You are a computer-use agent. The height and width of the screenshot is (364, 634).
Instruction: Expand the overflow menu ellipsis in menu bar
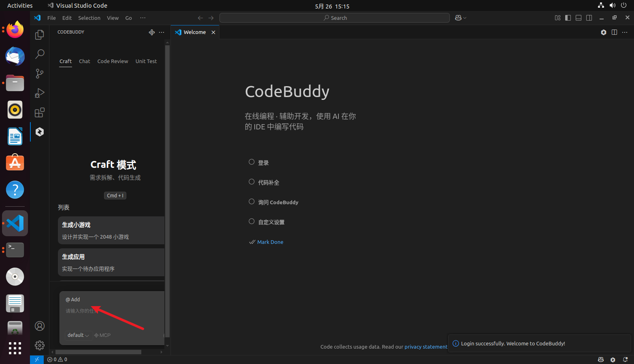[143, 18]
